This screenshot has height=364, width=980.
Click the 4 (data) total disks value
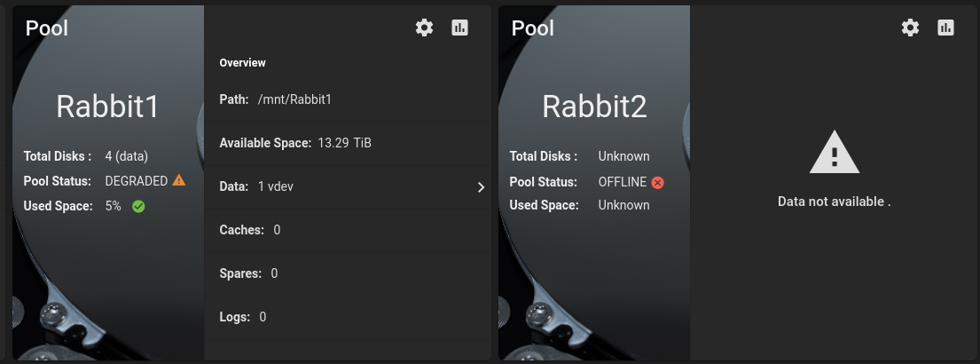coord(127,156)
